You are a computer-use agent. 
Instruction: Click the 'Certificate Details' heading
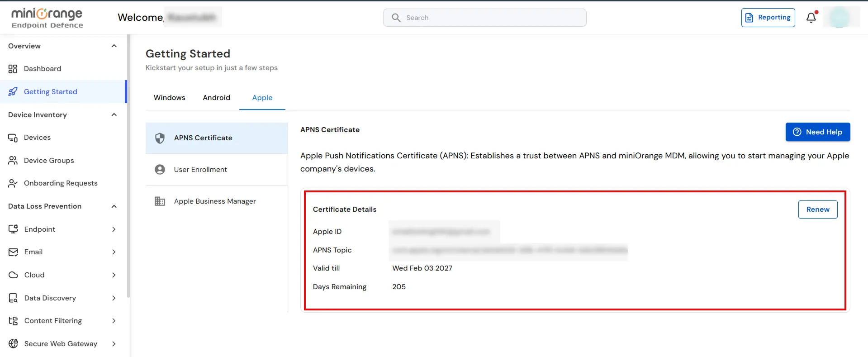[345, 209]
